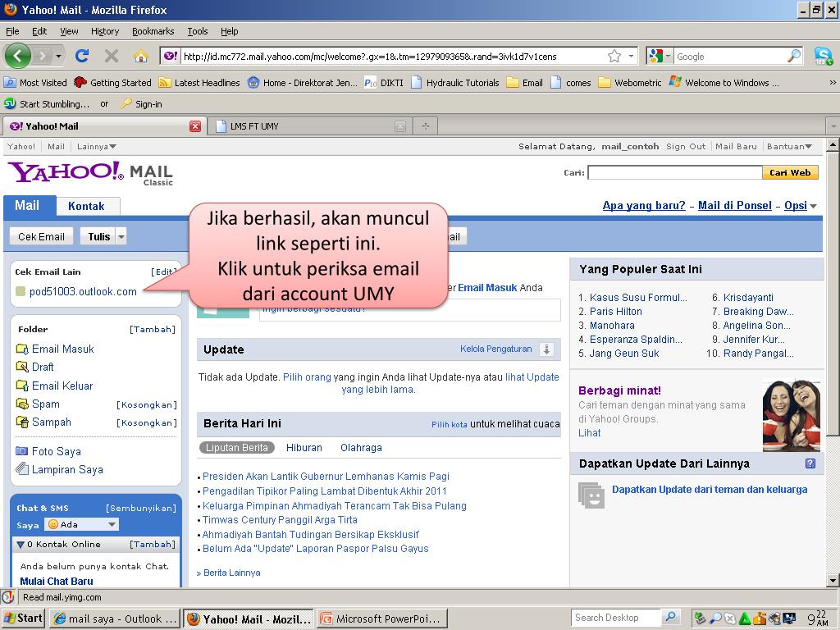
Task: Click Sembunyikan to hide Chat & SMS
Action: coord(141,508)
